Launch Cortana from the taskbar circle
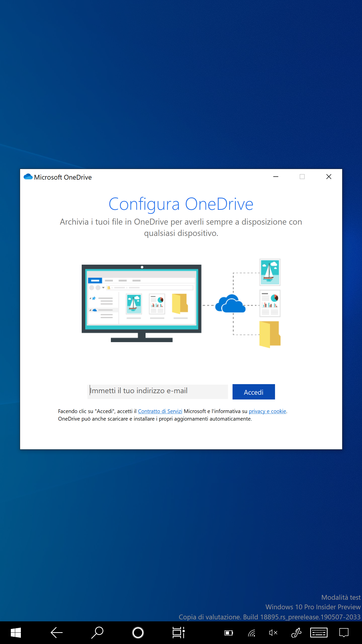Image resolution: width=362 pixels, height=644 pixels. click(138, 632)
